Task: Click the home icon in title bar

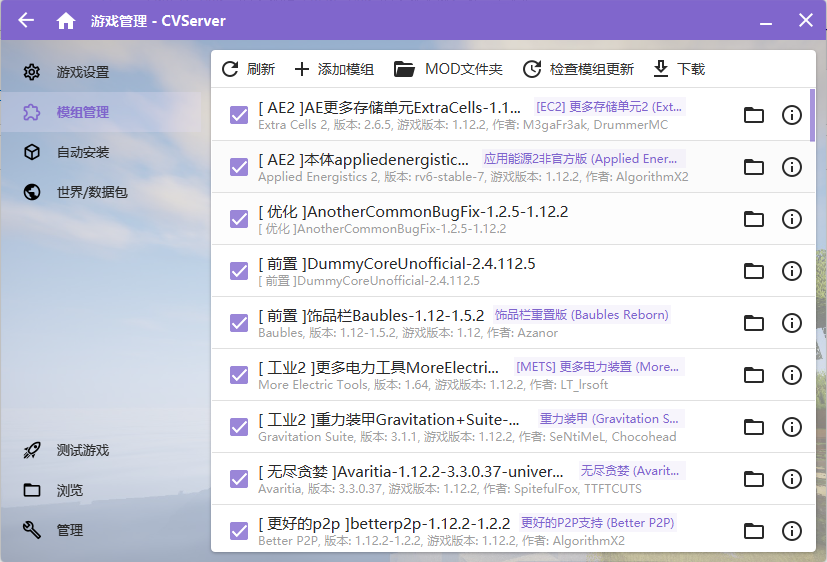Action: coord(66,20)
